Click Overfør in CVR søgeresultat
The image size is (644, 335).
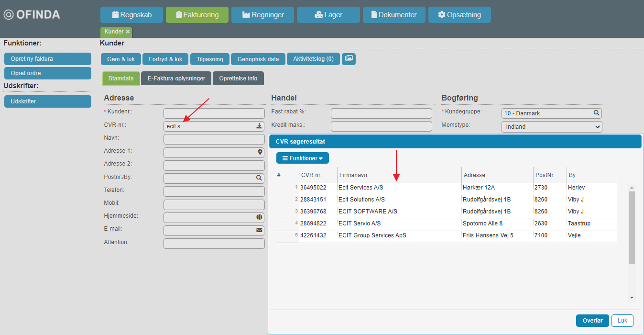point(593,321)
